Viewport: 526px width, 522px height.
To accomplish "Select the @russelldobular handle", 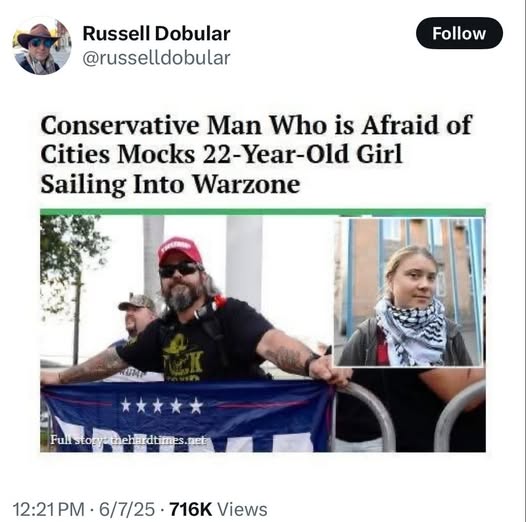I will tap(156, 58).
